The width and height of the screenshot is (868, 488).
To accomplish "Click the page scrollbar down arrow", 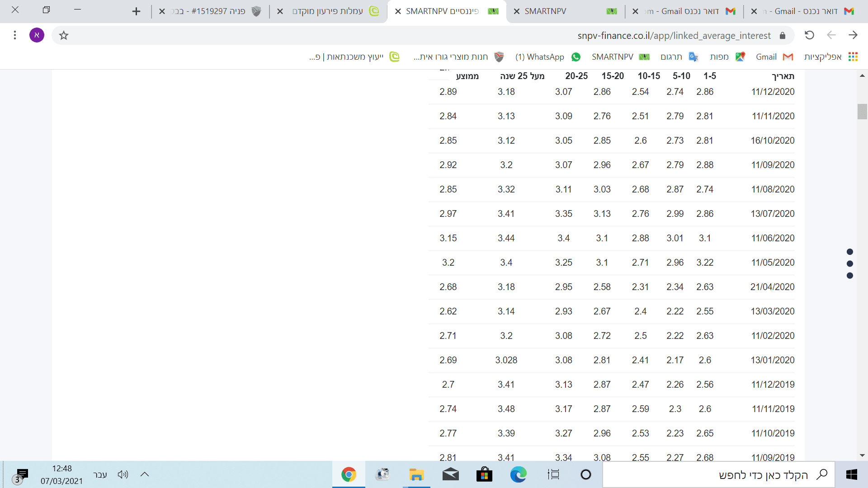I will coord(862,455).
